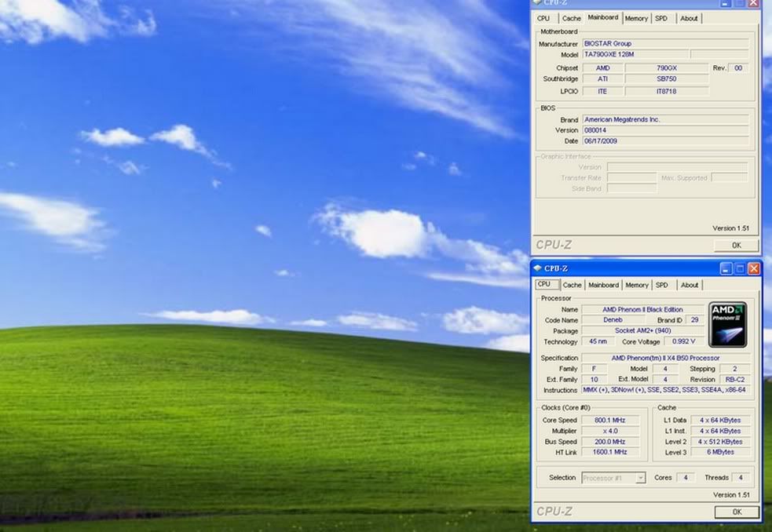Click the AMD Phenom II logo image
This screenshot has height=532, width=772.
point(727,324)
